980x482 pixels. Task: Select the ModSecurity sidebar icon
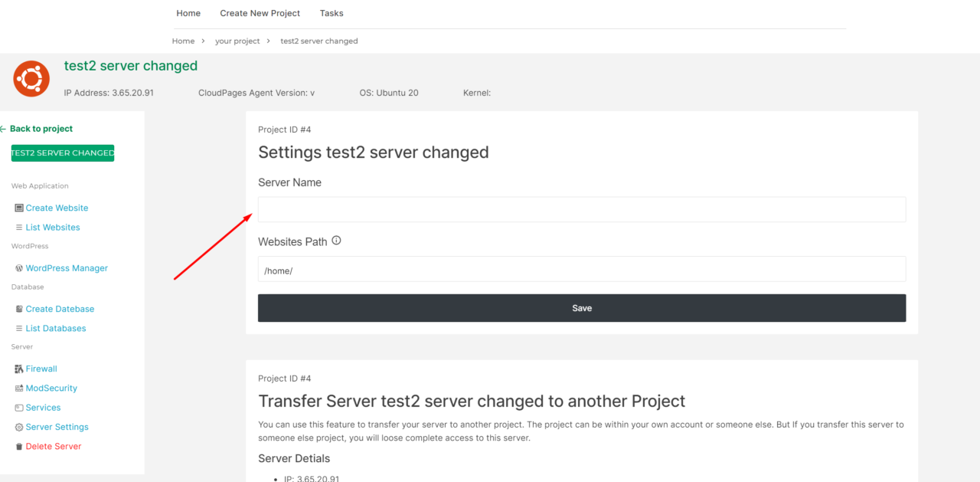tap(18, 388)
